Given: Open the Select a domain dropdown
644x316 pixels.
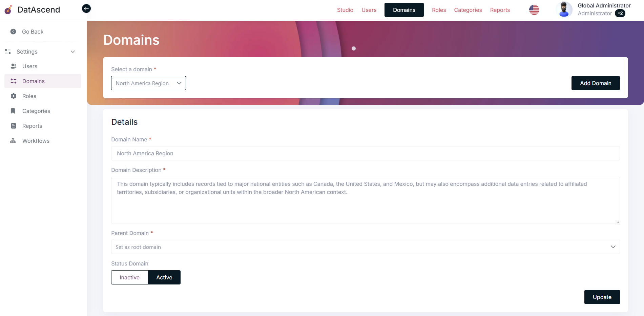Looking at the screenshot, I should click(x=148, y=83).
